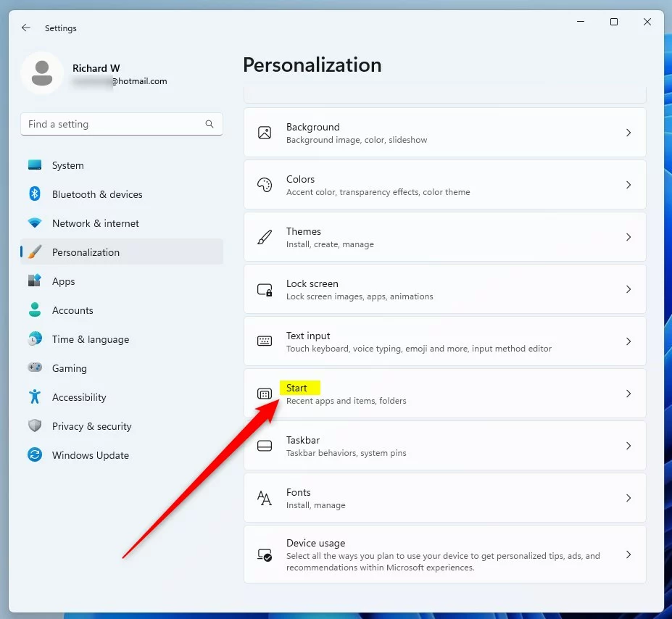
Task: Navigate to Privacy & security
Action: [122, 426]
